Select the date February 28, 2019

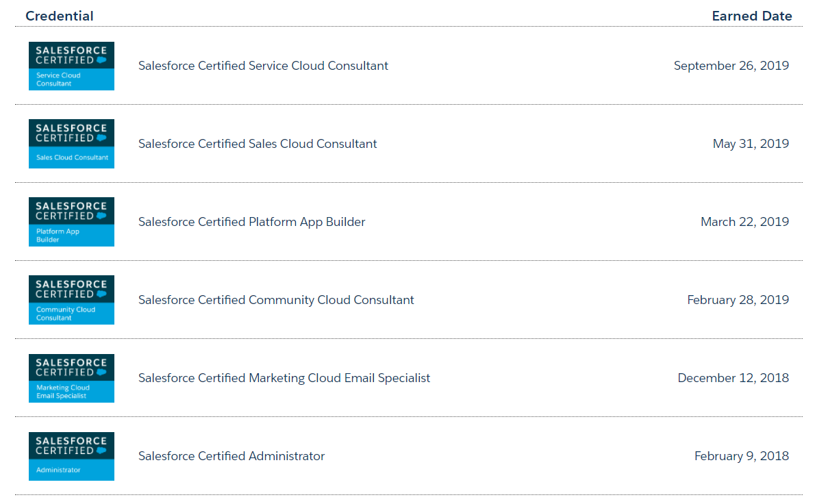[x=738, y=300]
